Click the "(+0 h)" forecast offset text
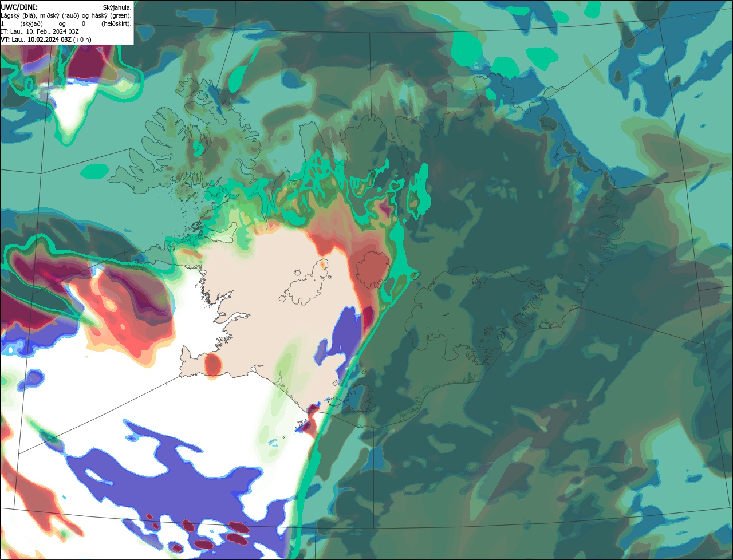This screenshot has height=560, width=733. click(x=82, y=40)
